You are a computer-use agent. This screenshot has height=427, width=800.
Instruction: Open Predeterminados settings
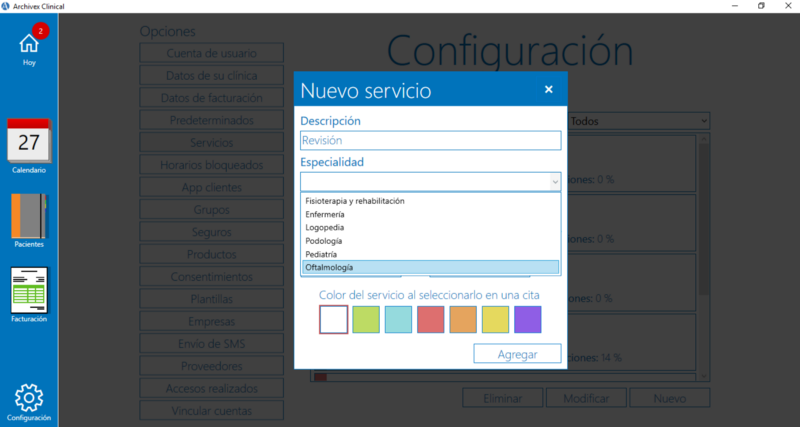point(212,120)
